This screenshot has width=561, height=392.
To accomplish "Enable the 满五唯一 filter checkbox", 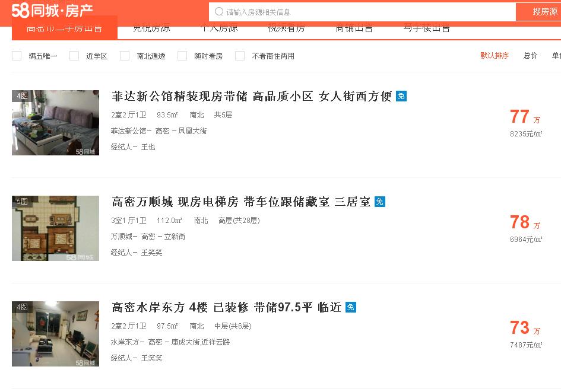I will coord(16,55).
